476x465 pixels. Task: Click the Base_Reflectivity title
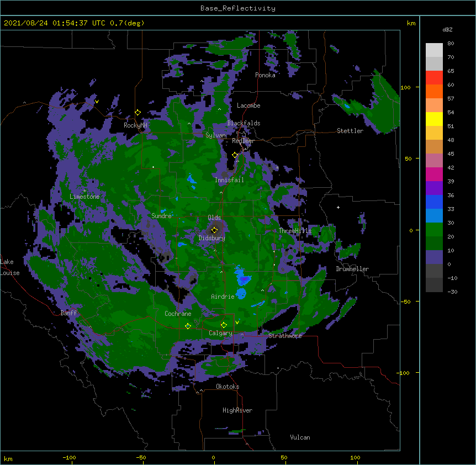(238, 8)
